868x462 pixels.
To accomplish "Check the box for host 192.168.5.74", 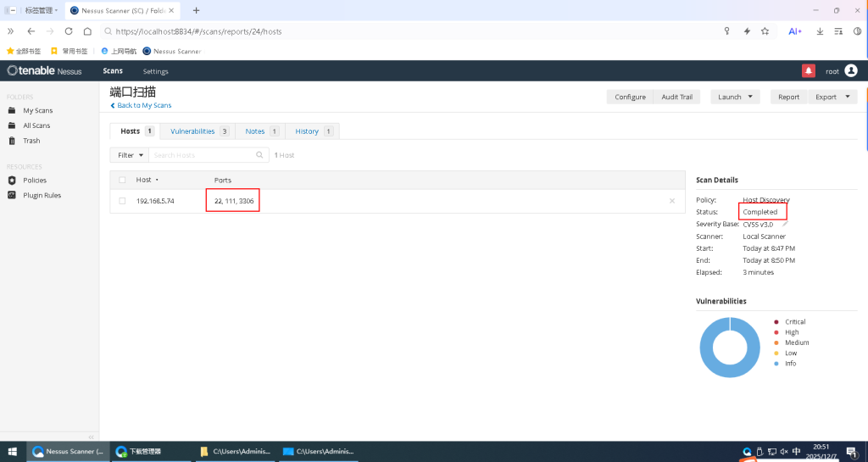I will point(123,201).
